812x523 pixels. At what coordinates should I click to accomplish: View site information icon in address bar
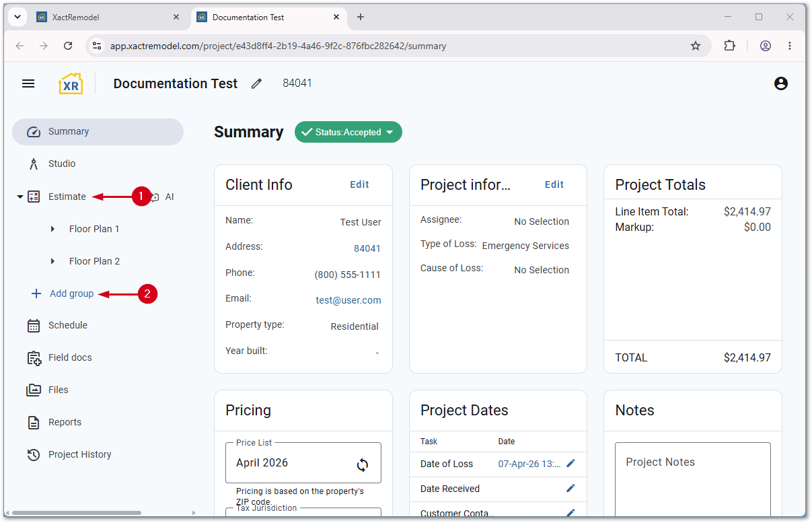tap(97, 46)
